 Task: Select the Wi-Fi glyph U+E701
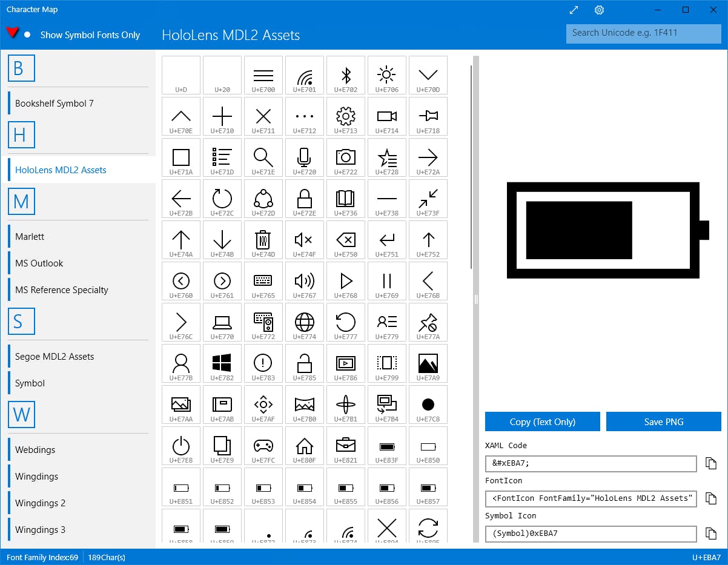coord(305,75)
